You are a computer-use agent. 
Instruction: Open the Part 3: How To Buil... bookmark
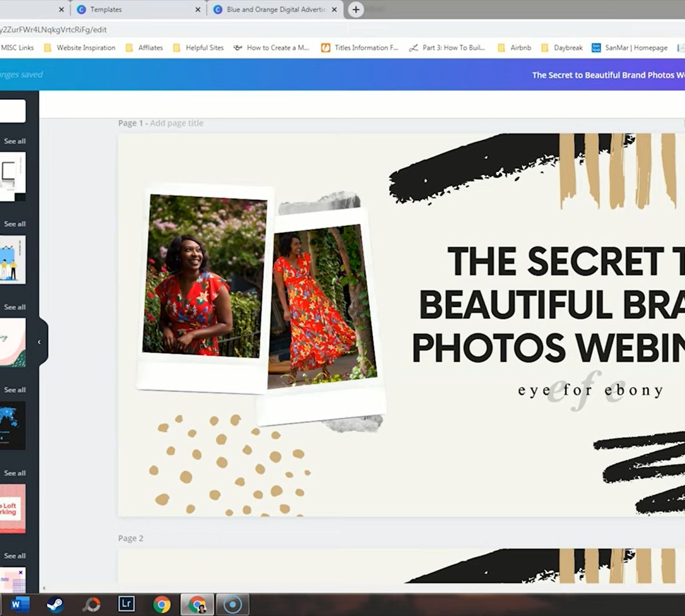click(x=448, y=48)
